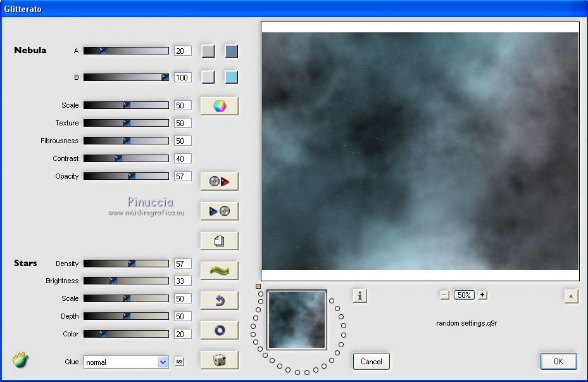Click the Density value field
The width and height of the screenshot is (588, 382).
coord(183,264)
